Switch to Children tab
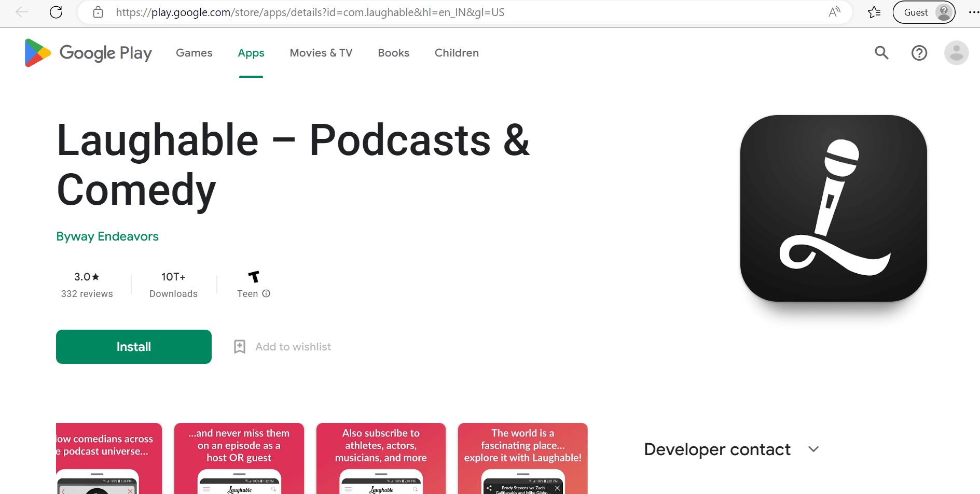The height and width of the screenshot is (494, 980). [x=457, y=53]
